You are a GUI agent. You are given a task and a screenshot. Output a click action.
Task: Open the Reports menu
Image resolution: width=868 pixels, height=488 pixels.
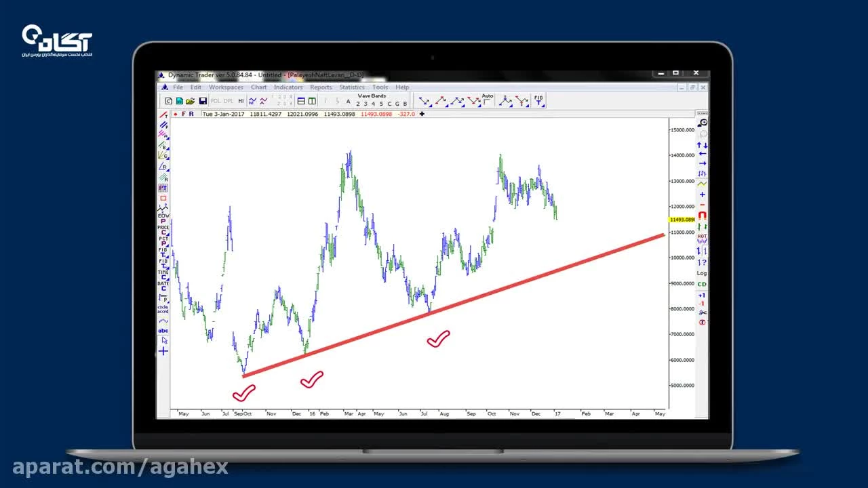click(x=321, y=87)
